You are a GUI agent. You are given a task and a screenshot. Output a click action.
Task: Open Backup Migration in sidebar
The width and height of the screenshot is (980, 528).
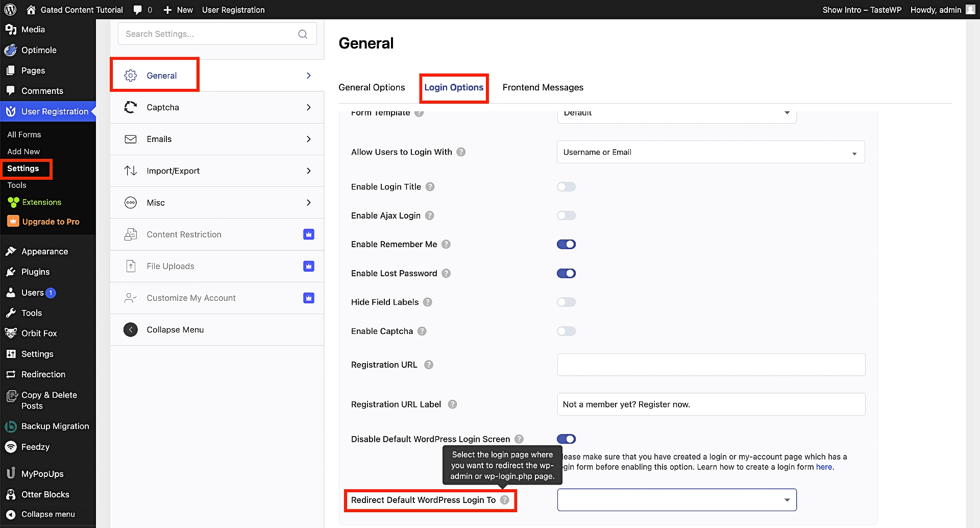[55, 426]
